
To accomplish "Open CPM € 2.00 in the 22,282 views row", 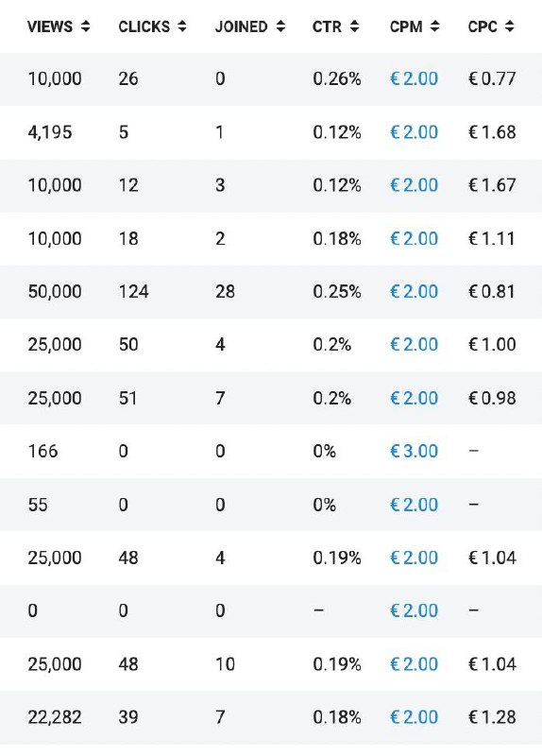I will pos(414,717).
